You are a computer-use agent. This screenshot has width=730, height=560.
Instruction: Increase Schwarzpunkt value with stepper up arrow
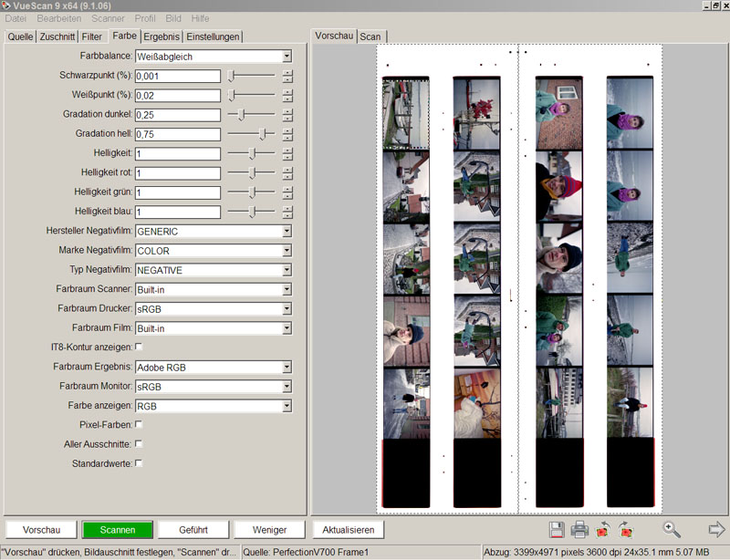pyautogui.click(x=287, y=73)
